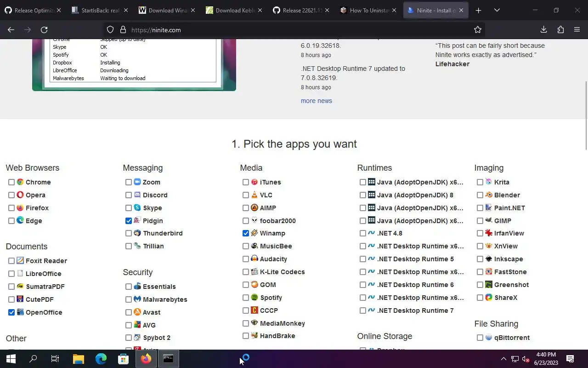Click the muted volume tray icon
Viewport: 588px width, 368px height.
click(526, 359)
